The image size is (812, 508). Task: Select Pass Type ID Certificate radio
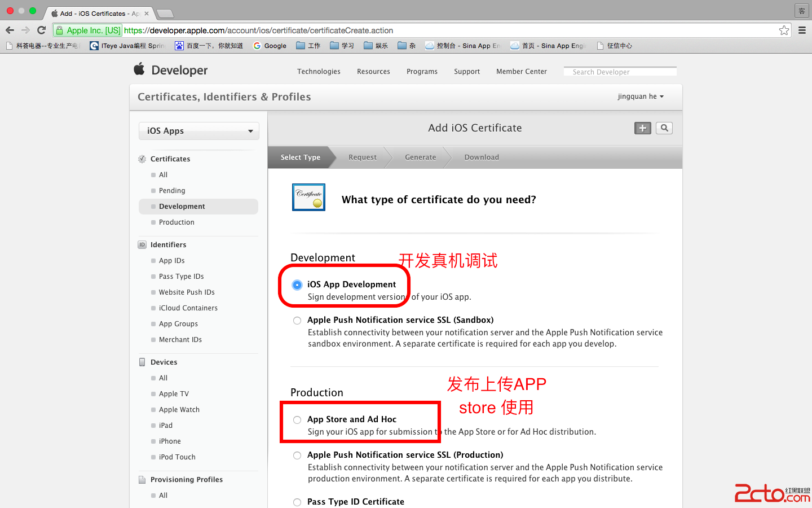coord(297,502)
